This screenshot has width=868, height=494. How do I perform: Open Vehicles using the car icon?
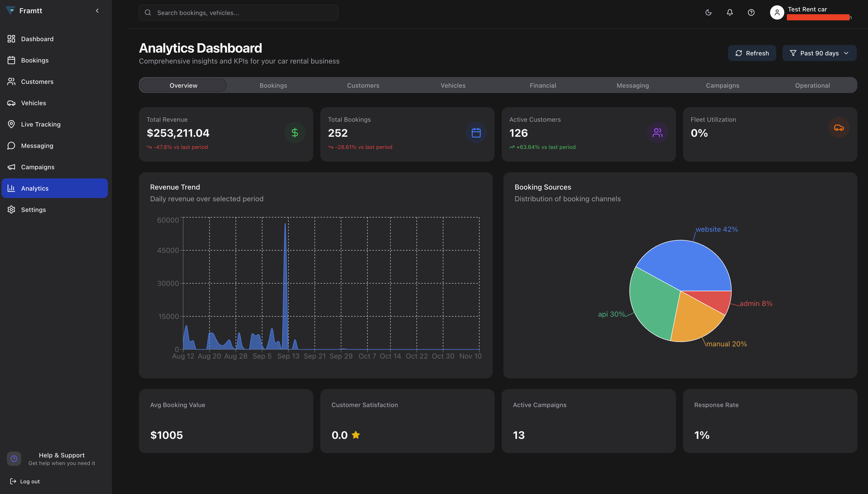pyautogui.click(x=11, y=103)
